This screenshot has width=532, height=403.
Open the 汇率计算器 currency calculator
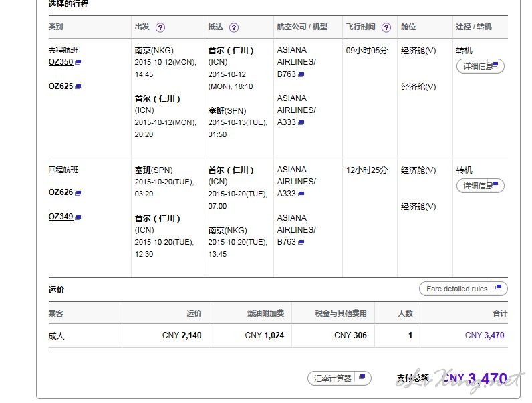point(340,378)
